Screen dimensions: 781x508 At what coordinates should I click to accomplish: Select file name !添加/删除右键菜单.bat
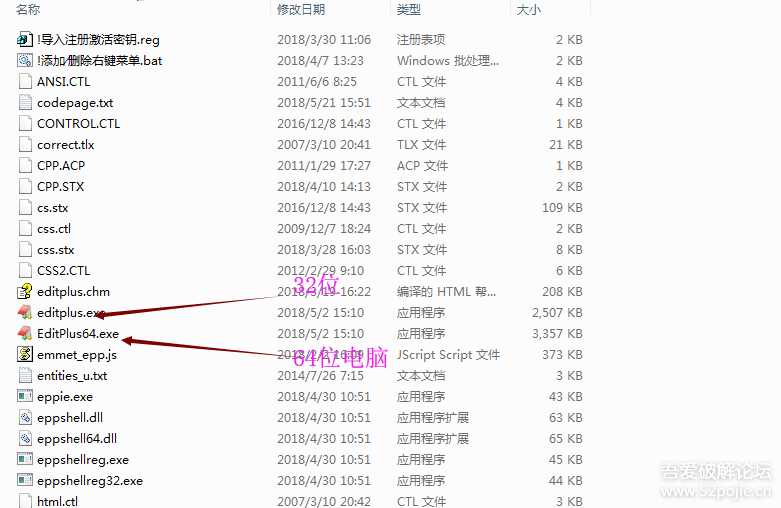[x=100, y=60]
